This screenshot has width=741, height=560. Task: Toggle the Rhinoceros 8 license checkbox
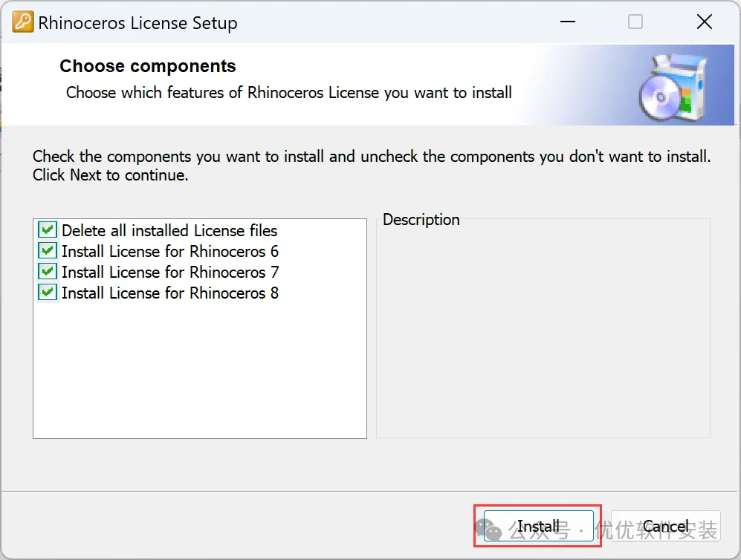tap(48, 293)
